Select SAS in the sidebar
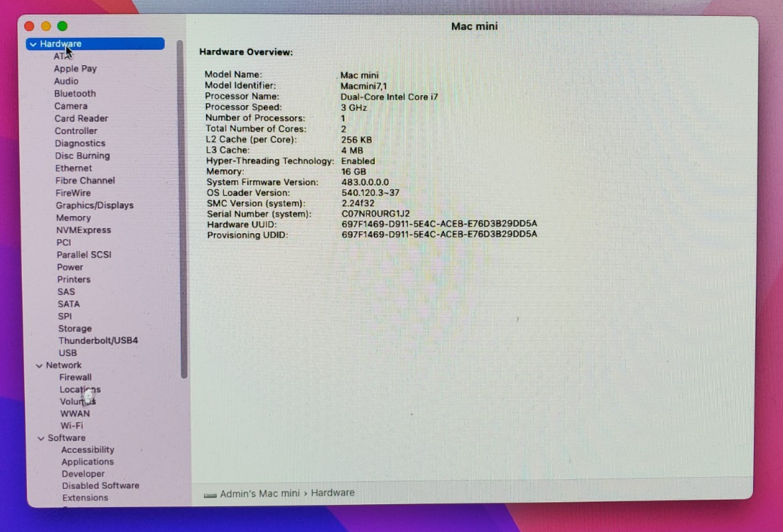The image size is (783, 532). coord(66,292)
